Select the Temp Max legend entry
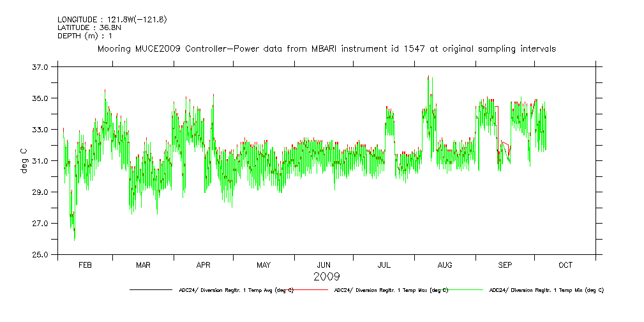Screen dimensions: 644x322 pos(390,290)
